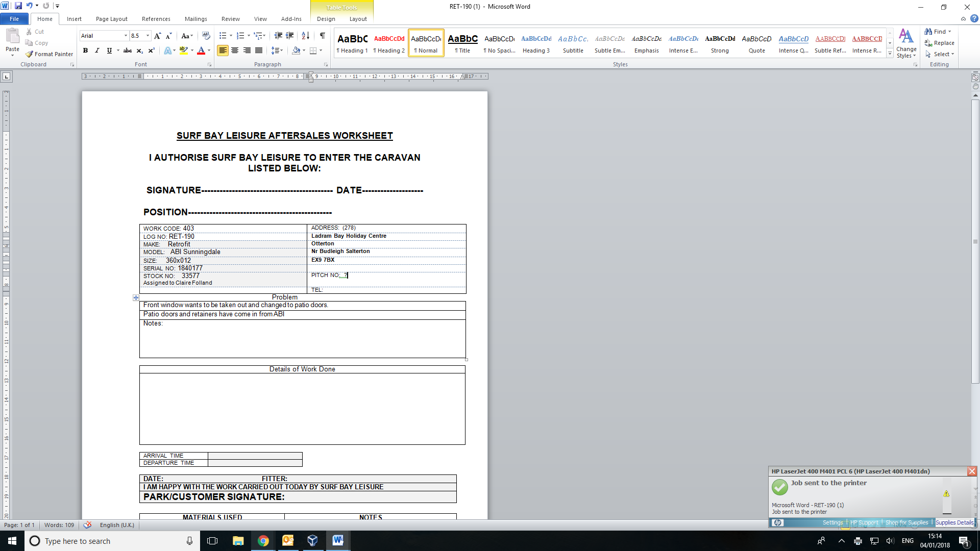Toggle Italic formatting
The image size is (980, 551).
pos(97,51)
